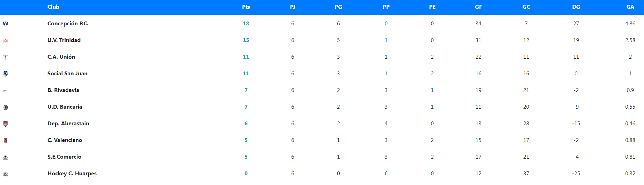
Task: Open the Concepción P.C. team name
Action: point(68,24)
